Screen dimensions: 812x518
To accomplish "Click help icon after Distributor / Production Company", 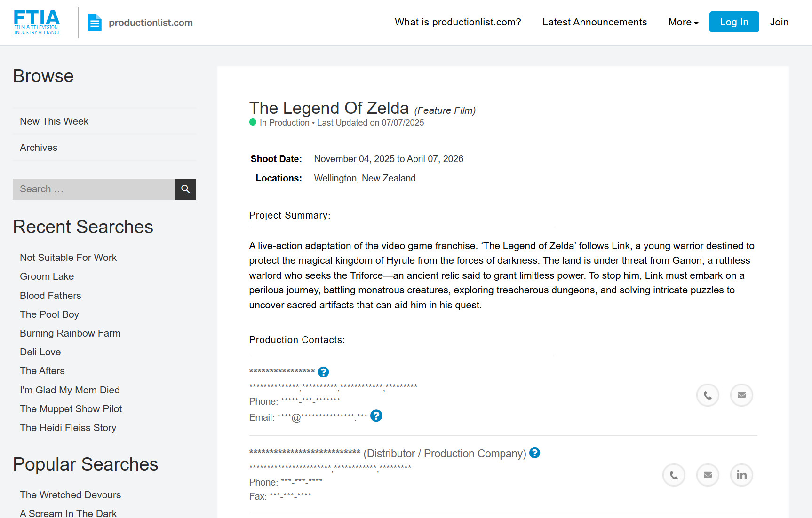I will (534, 453).
